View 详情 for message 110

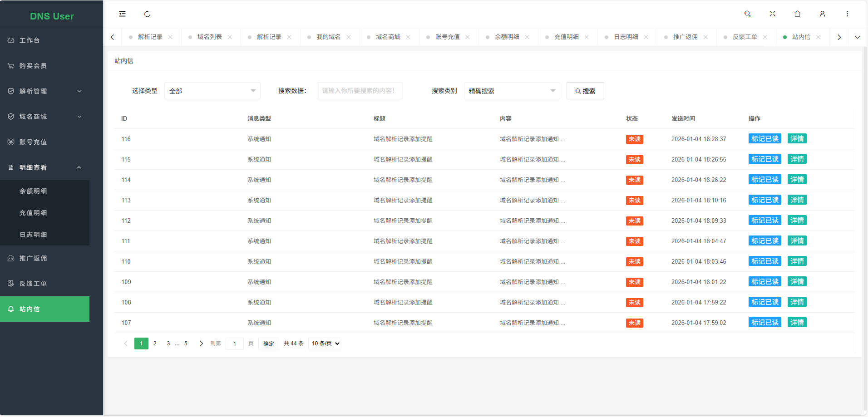coord(797,261)
